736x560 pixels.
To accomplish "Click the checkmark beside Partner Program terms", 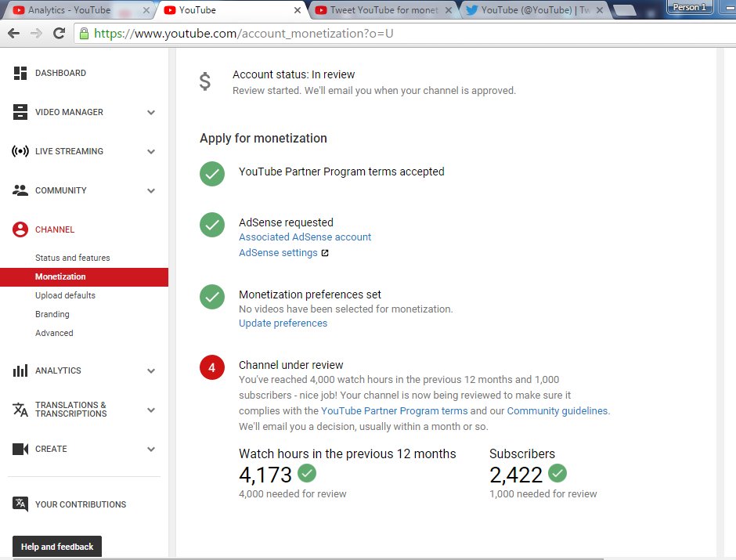I will [212, 174].
